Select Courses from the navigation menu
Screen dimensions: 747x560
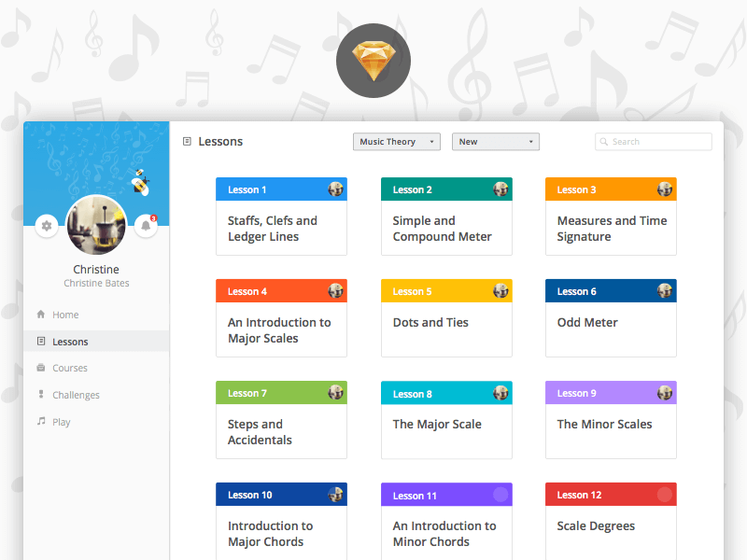70,368
